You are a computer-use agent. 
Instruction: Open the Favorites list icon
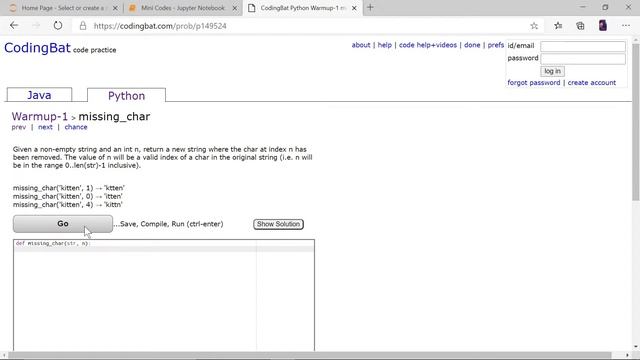point(558,26)
